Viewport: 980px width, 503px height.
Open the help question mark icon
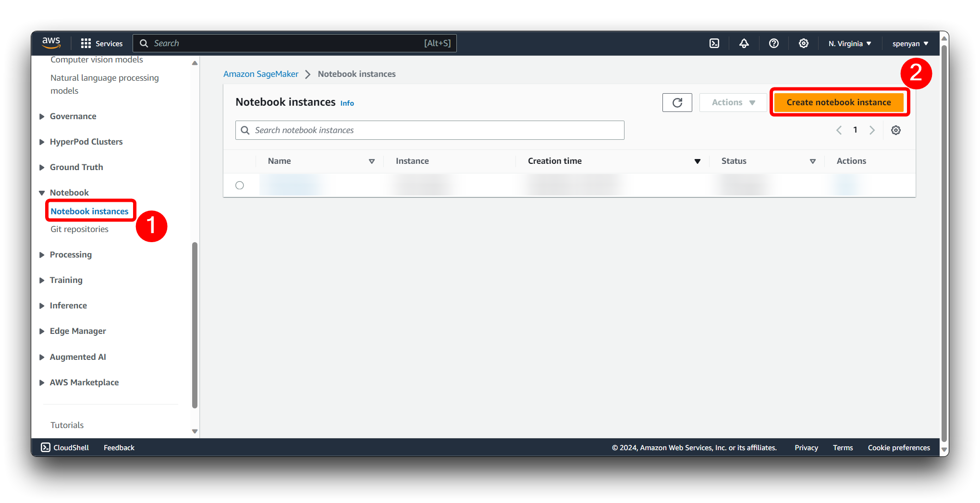[774, 43]
